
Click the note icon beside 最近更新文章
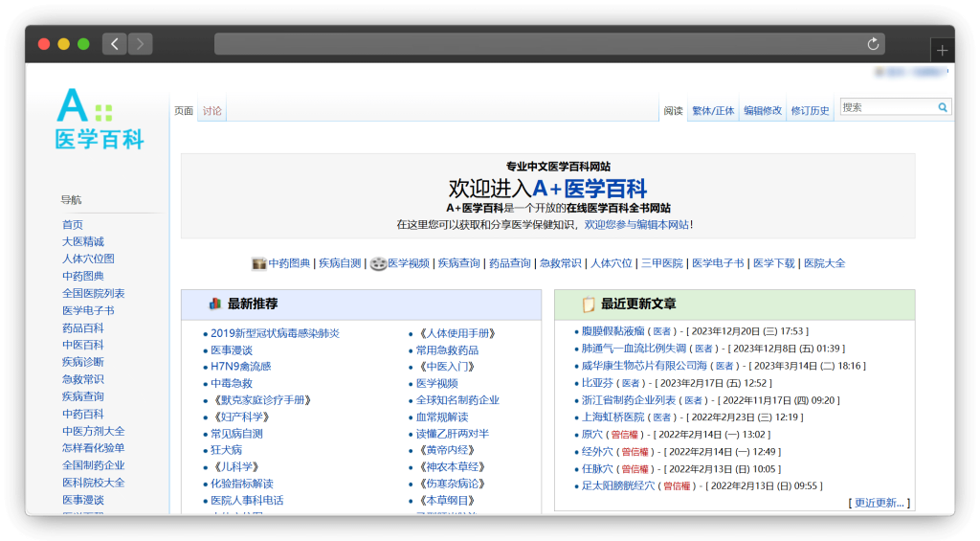[x=589, y=304]
